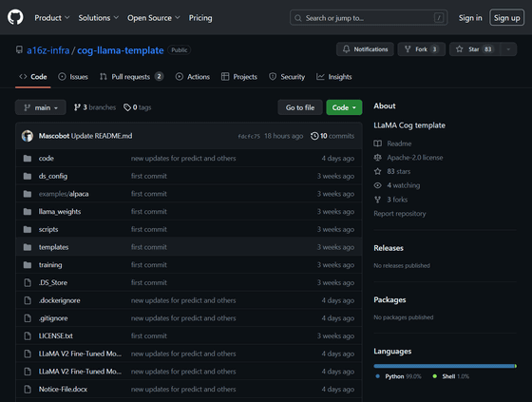Click the tag icon beside 0 tags
Image resolution: width=532 pixels, height=402 pixels.
[x=127, y=107]
